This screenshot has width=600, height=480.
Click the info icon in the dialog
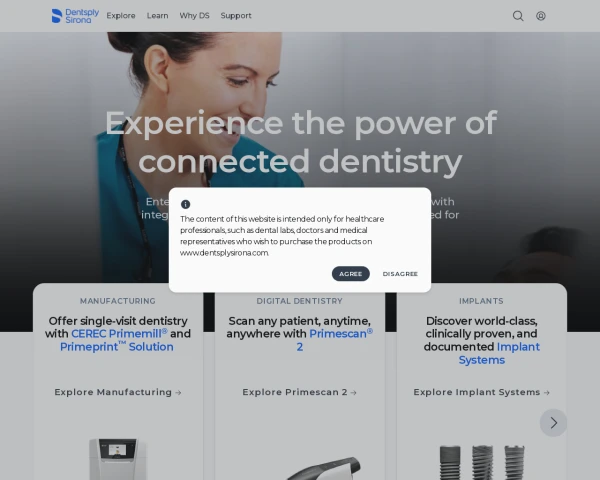tap(186, 204)
